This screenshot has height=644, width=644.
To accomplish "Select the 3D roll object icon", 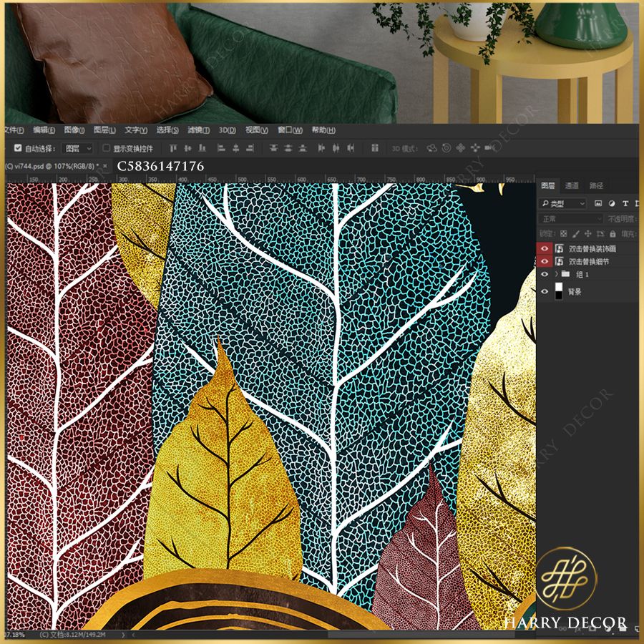I will 446,148.
